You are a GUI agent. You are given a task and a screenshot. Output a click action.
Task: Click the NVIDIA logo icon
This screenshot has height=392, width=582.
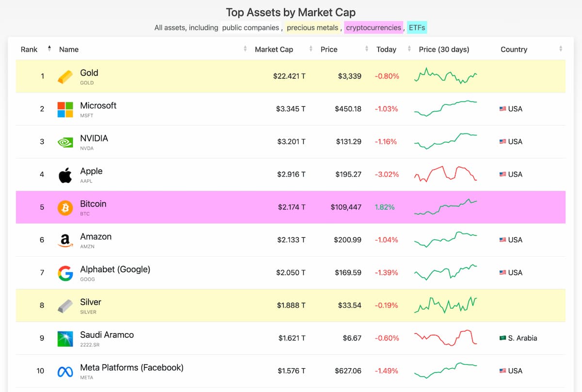pyautogui.click(x=65, y=142)
